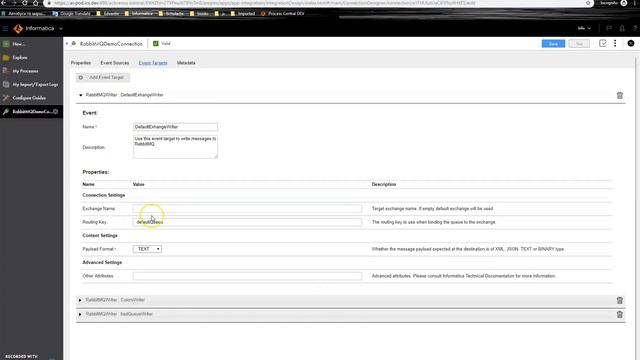This screenshot has height=360, width=640.
Task: Click the connection key icon beside title
Action: (x=74, y=44)
